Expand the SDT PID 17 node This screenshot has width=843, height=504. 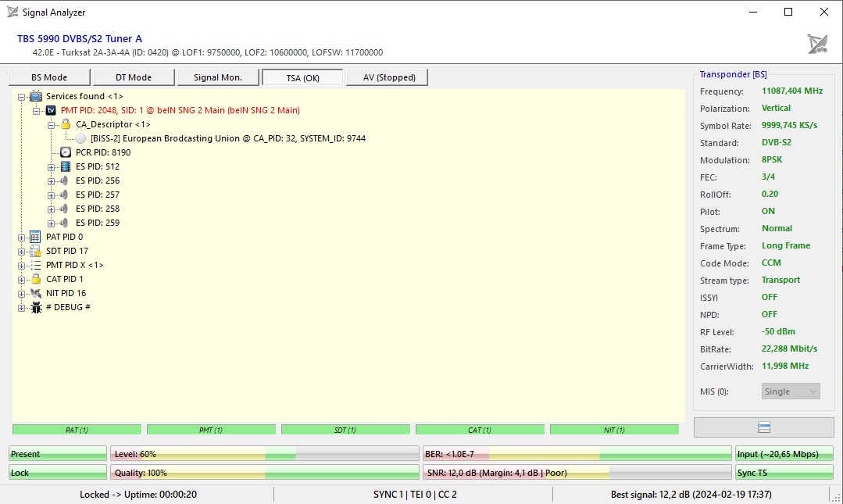(x=22, y=252)
